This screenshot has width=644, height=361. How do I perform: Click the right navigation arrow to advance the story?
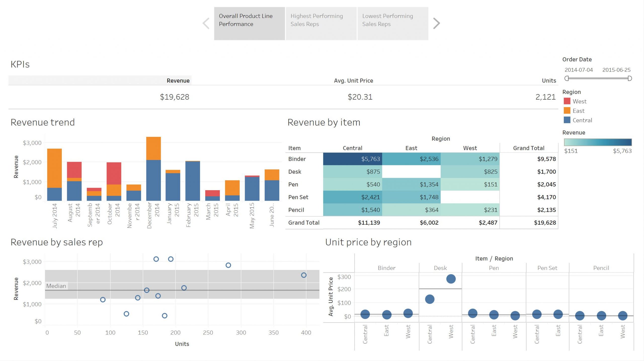point(437,23)
